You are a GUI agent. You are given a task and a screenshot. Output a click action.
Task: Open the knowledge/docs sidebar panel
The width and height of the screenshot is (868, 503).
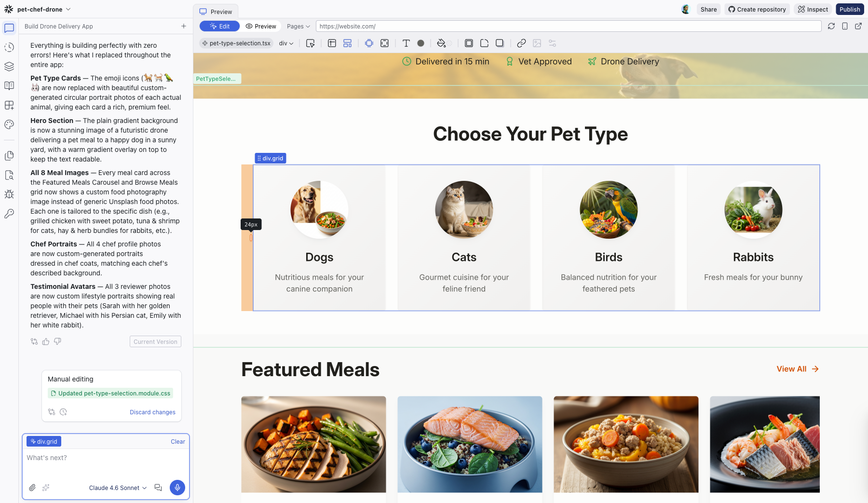click(9, 86)
